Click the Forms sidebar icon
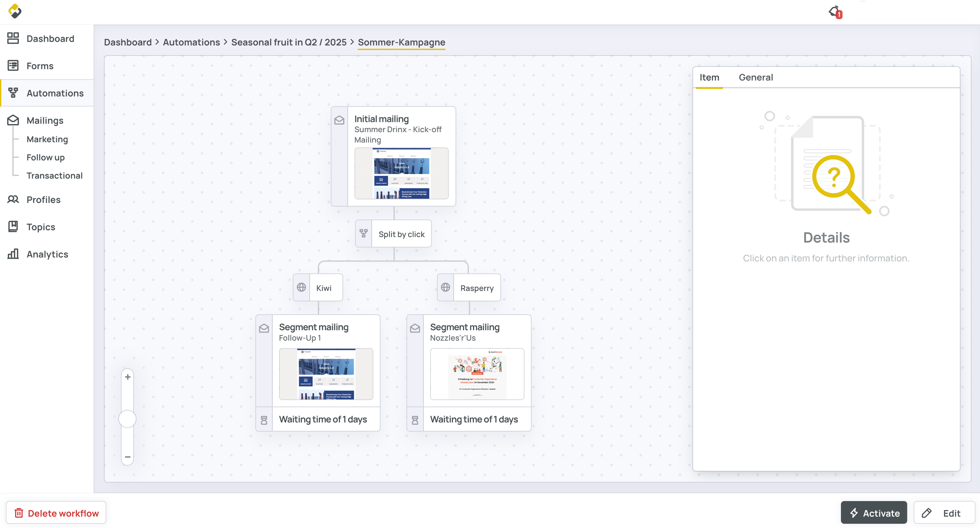This screenshot has height=528, width=980. pos(13,66)
